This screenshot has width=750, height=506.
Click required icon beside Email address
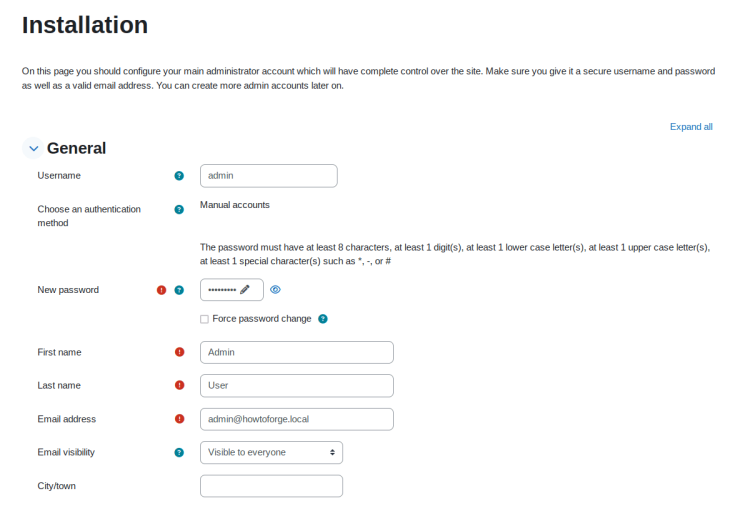tap(179, 419)
